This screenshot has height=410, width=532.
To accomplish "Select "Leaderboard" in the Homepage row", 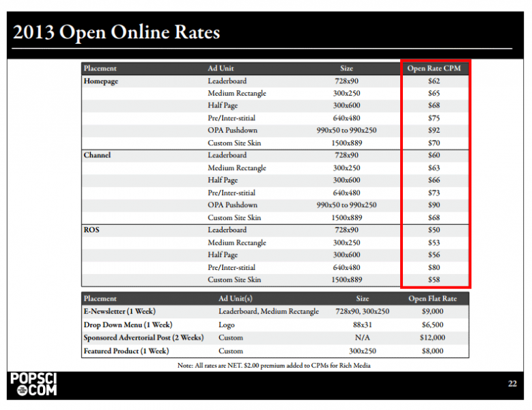I will point(227,81).
